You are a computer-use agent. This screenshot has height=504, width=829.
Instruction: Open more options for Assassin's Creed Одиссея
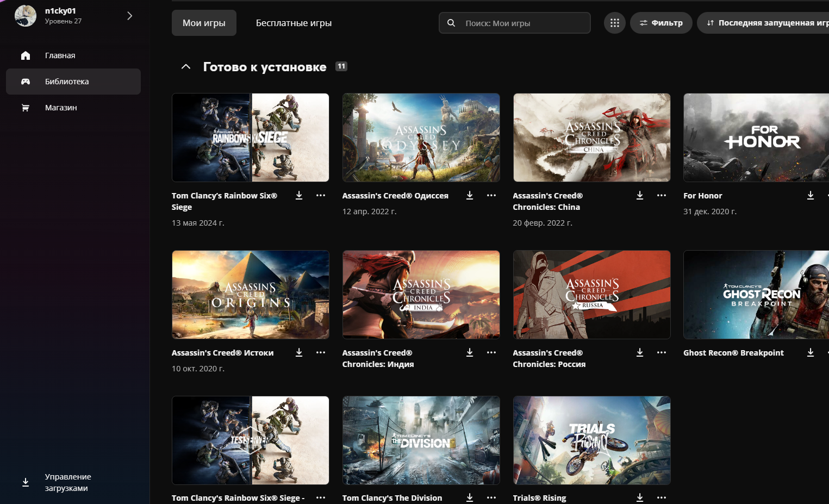coord(491,195)
